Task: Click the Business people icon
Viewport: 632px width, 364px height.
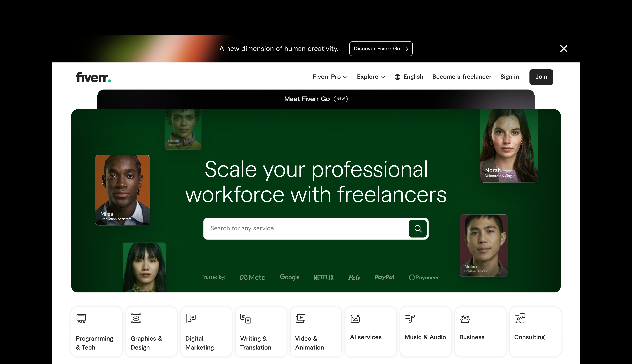Action: [465, 318]
